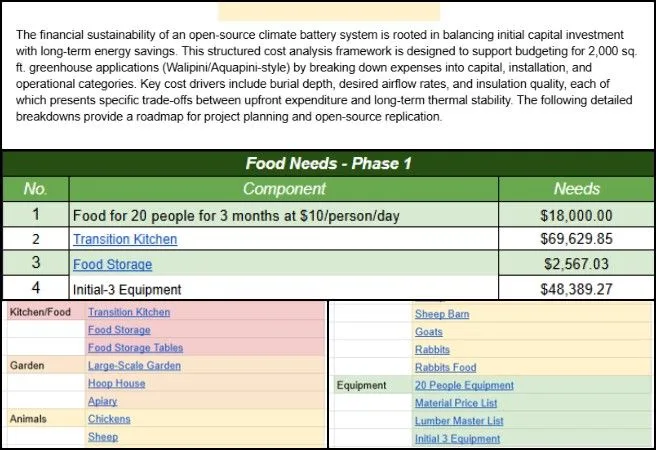656x450 pixels.
Task: Click the $48,389.27 amount cell
Action: point(576,290)
